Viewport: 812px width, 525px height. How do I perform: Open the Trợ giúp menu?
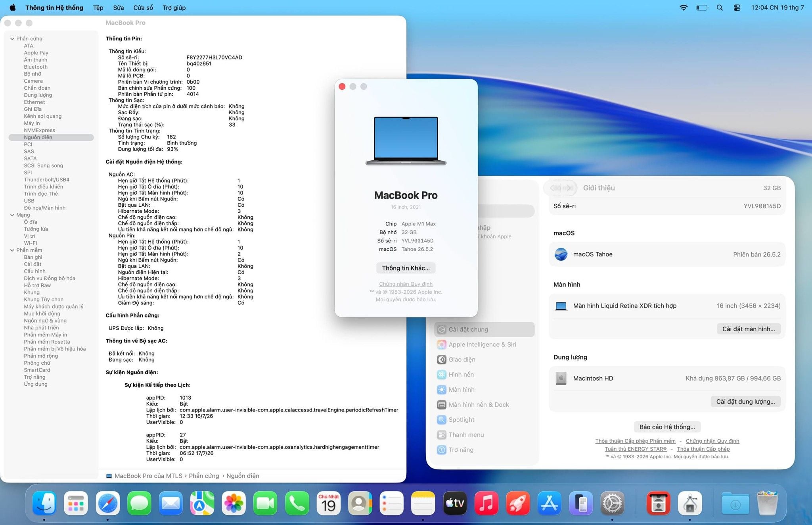point(174,8)
